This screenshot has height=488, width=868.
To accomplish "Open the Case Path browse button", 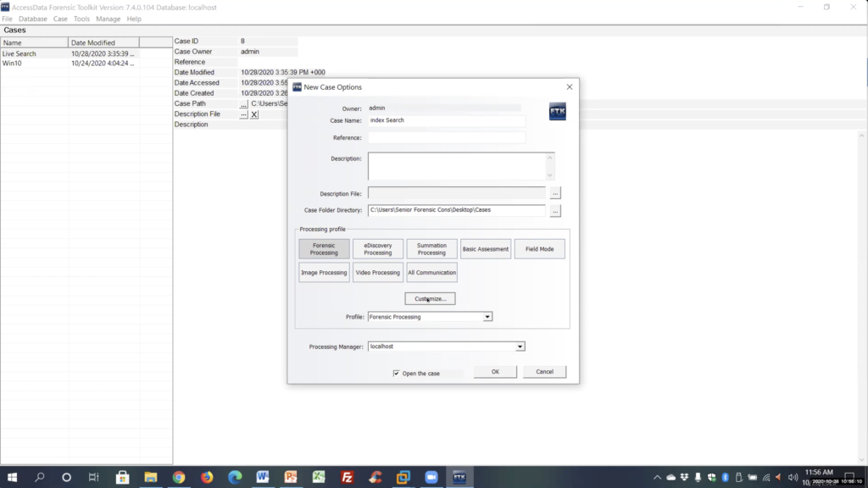I will tap(243, 104).
